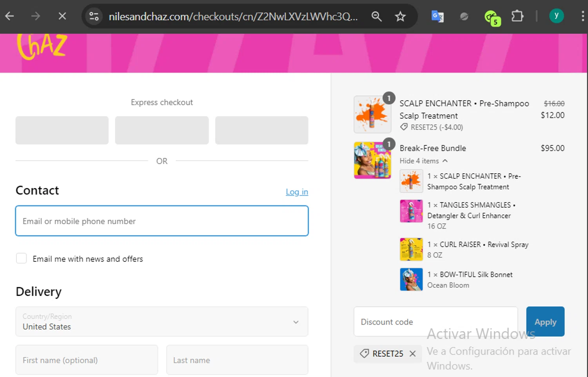The image size is (588, 377).
Task: Click the Ocean Bloom variant text
Action: click(x=448, y=285)
